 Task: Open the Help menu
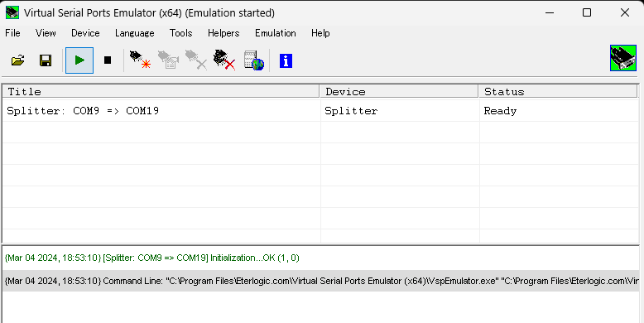320,33
